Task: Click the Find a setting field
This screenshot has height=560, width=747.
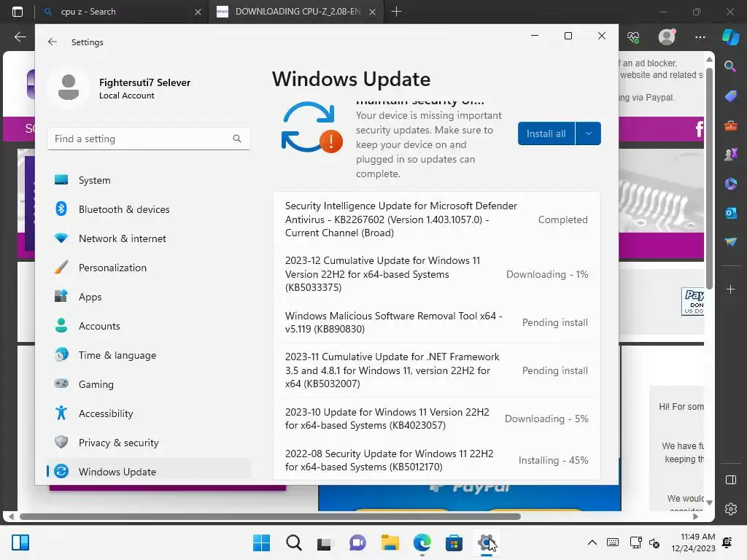Action: [149, 139]
